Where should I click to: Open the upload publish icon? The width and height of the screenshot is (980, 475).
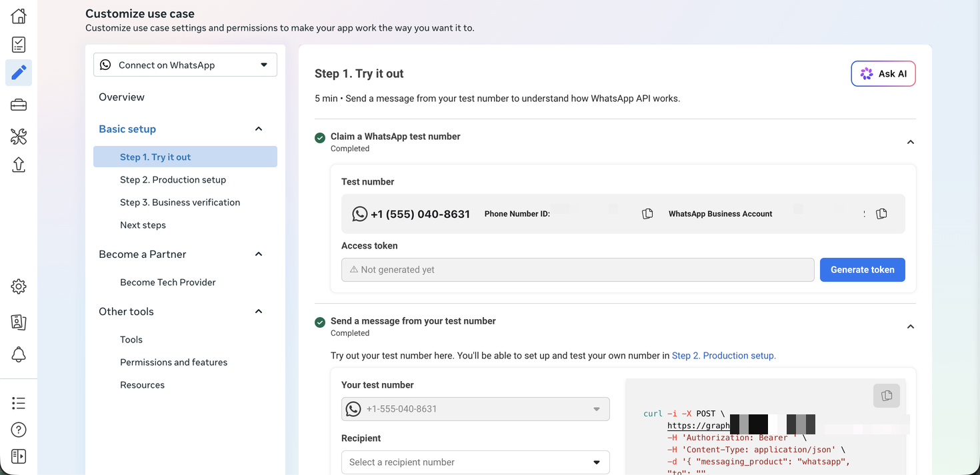point(19,165)
